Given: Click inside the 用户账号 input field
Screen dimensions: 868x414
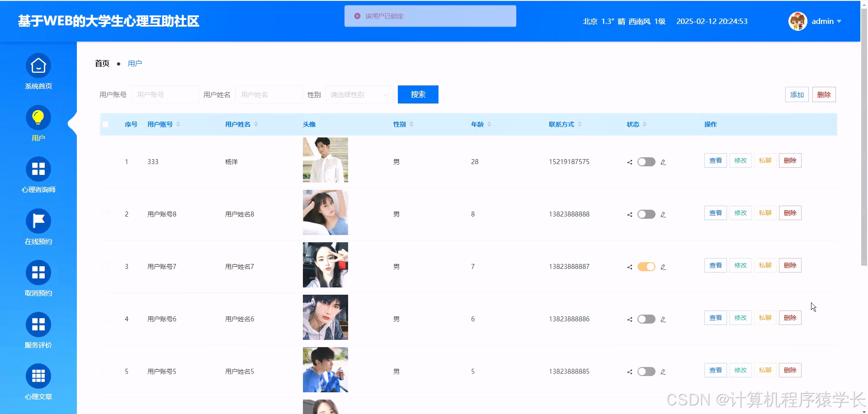Looking at the screenshot, I should click(165, 94).
